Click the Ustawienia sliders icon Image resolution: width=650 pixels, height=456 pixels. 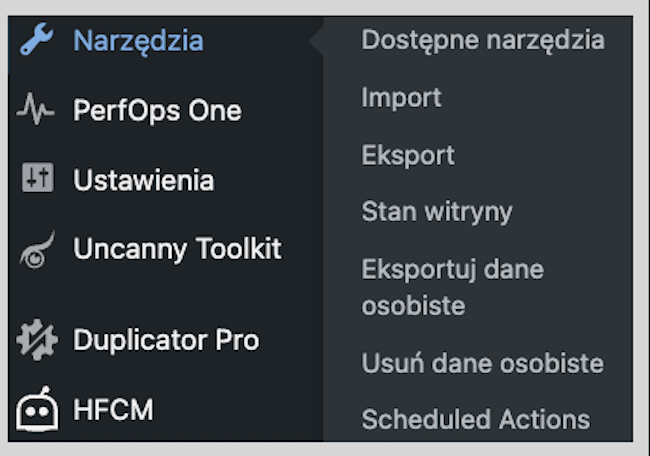click(x=37, y=180)
